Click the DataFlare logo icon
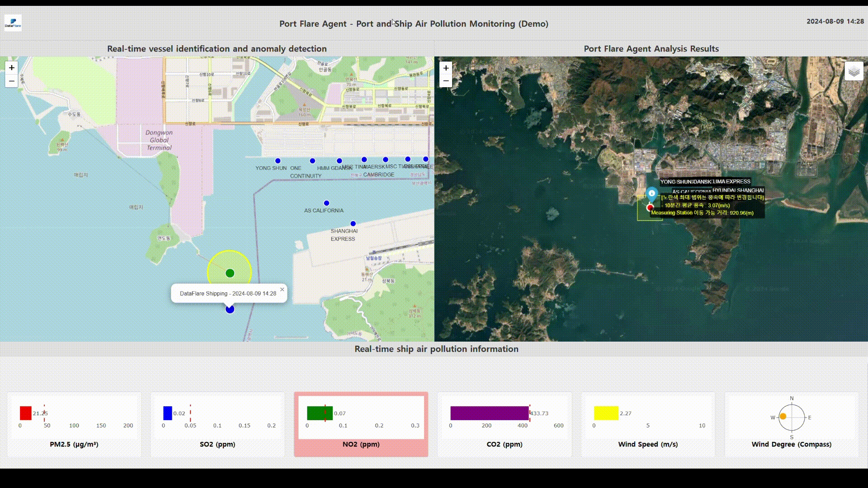Viewport: 868px width, 488px height. (x=13, y=23)
